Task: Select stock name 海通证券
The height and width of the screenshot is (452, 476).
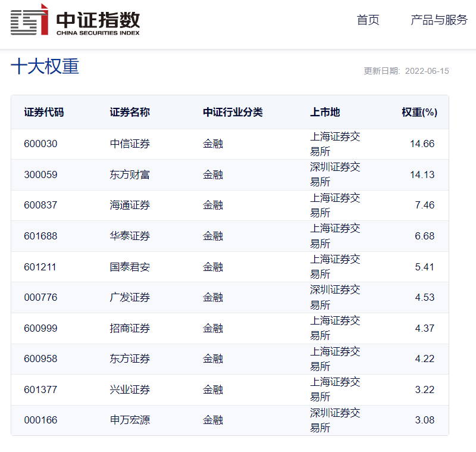Action: (x=130, y=205)
